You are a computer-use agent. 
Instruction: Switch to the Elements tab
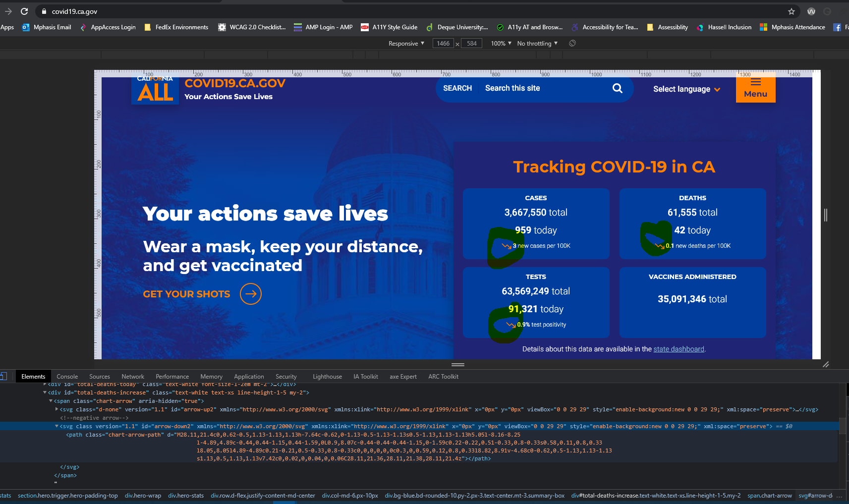(x=33, y=377)
